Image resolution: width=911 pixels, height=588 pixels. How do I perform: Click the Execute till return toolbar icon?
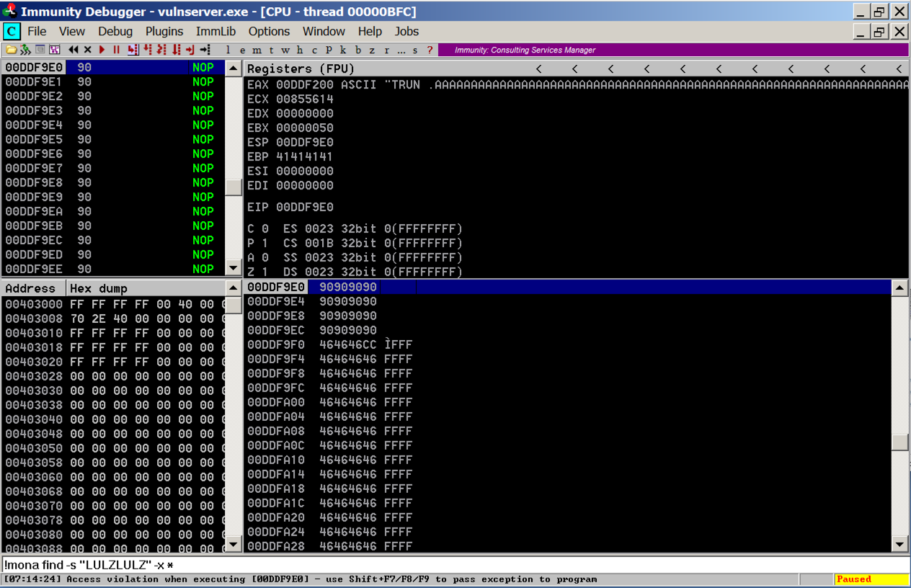click(x=190, y=50)
